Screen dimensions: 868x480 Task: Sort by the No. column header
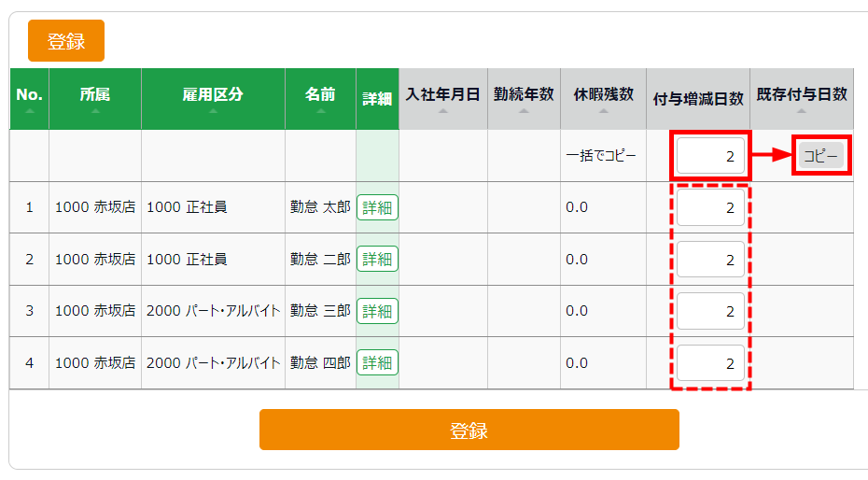(x=29, y=98)
